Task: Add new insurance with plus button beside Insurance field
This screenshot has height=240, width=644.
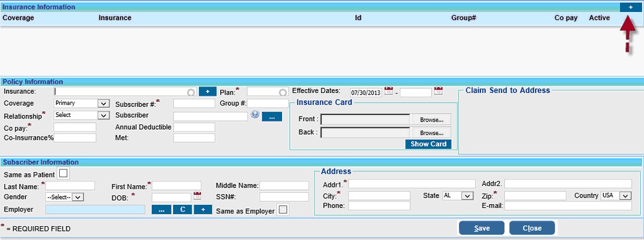Action: tap(208, 91)
